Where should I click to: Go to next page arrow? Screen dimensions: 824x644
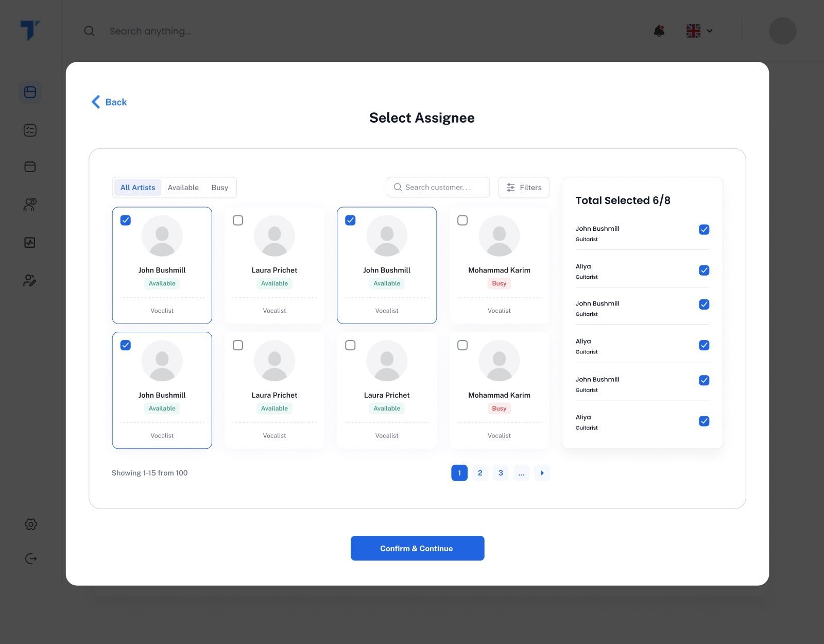pos(542,473)
